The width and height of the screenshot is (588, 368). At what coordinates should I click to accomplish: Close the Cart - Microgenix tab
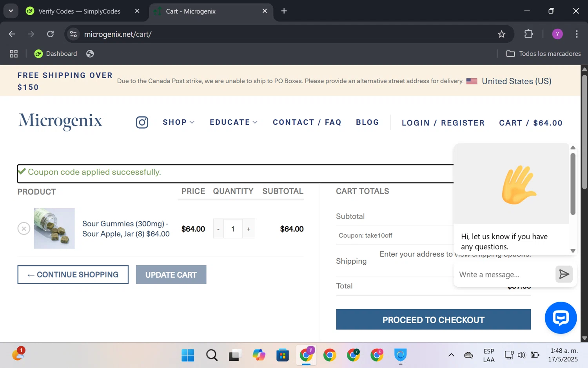click(x=265, y=11)
